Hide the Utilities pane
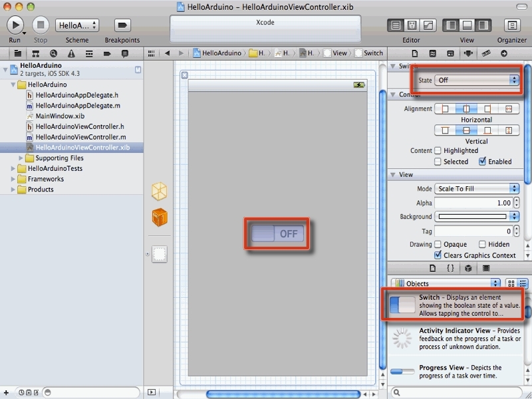 pos(483,25)
